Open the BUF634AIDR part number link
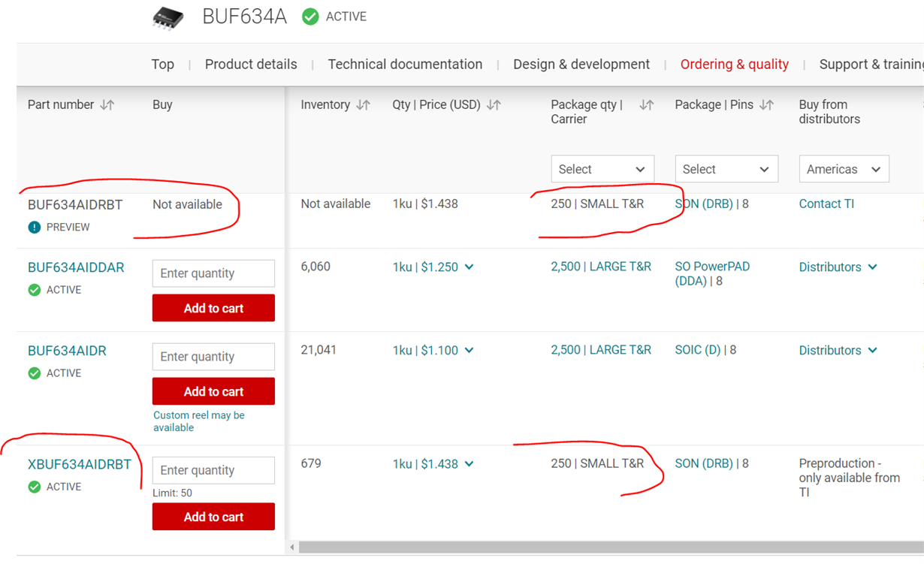Image resolution: width=924 pixels, height=564 pixels. [x=67, y=351]
